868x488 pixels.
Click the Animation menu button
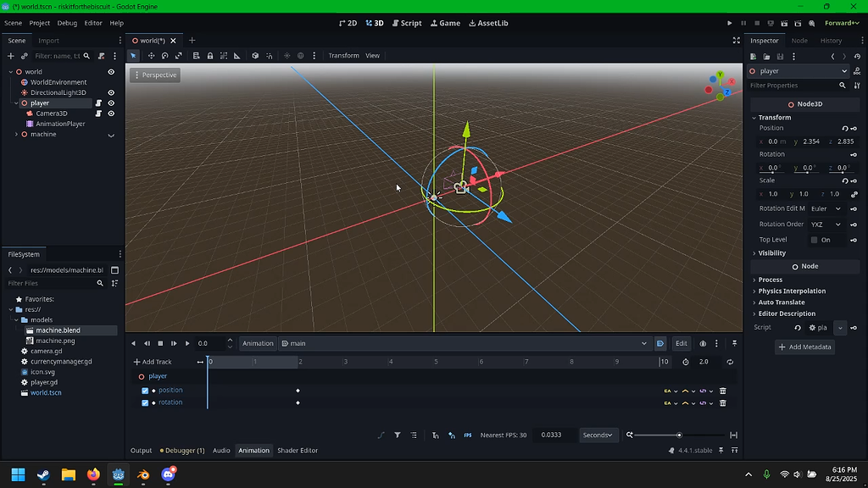pos(258,344)
